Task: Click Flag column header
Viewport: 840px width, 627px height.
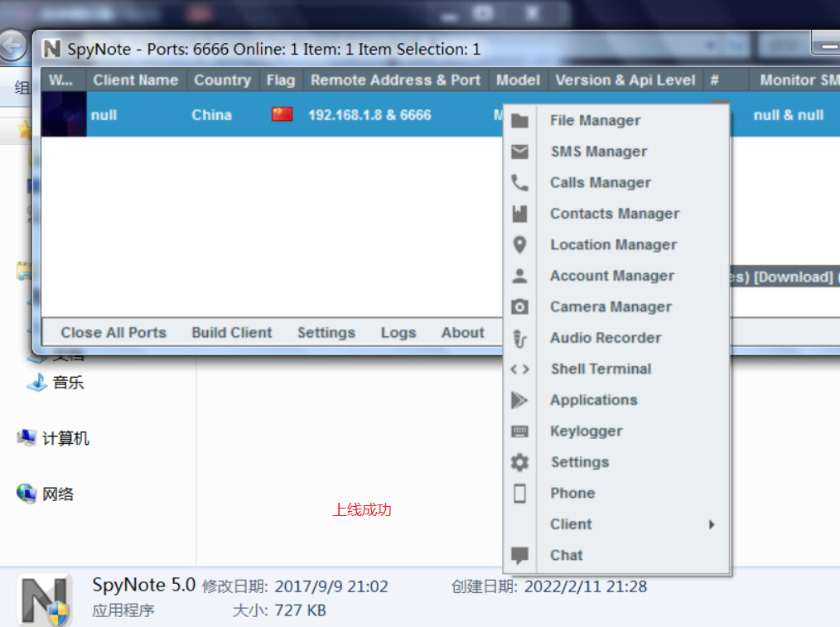Action: click(x=282, y=80)
